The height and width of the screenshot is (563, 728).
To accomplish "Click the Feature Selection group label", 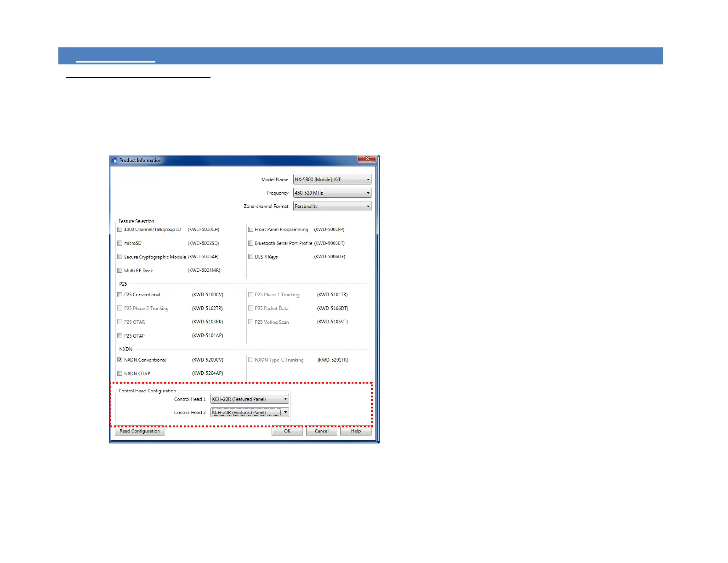I will tap(136, 221).
